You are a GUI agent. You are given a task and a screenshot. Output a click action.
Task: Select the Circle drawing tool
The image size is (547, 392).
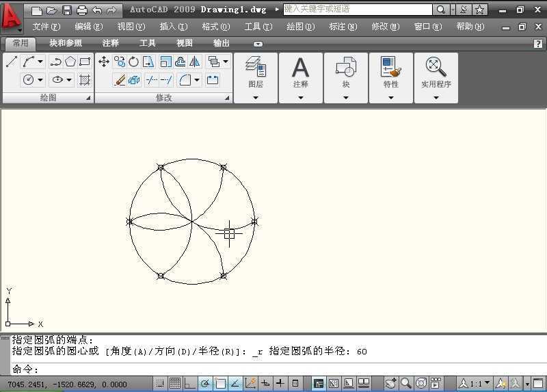[28, 80]
